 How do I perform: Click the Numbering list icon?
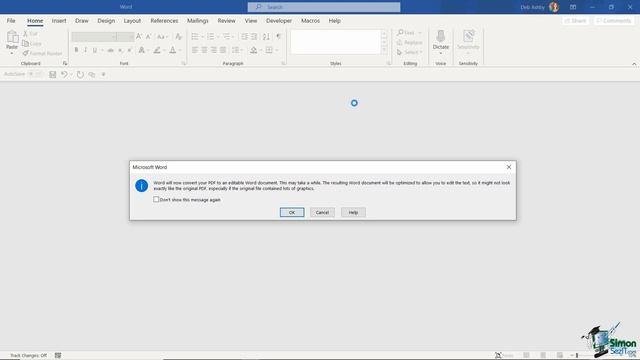point(211,37)
